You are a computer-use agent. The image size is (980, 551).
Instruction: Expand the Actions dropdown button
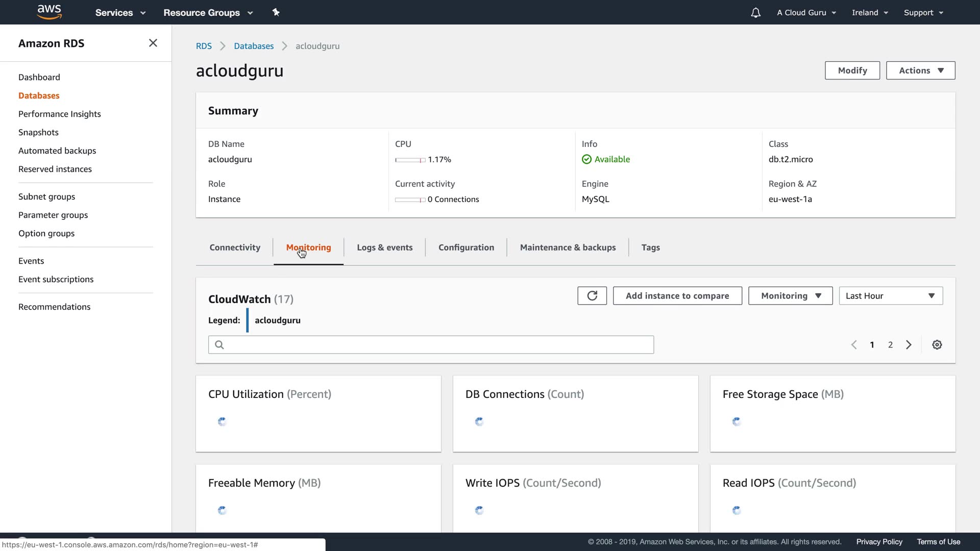point(920,70)
